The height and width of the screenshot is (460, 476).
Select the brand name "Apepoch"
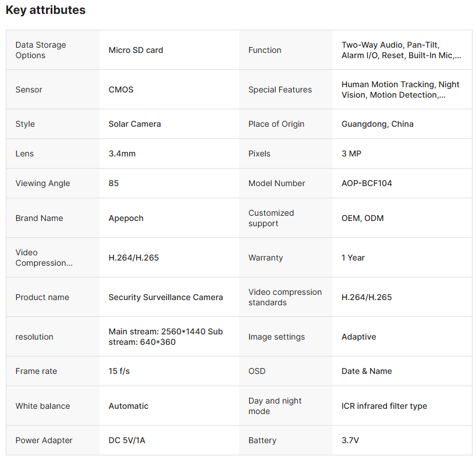point(126,218)
